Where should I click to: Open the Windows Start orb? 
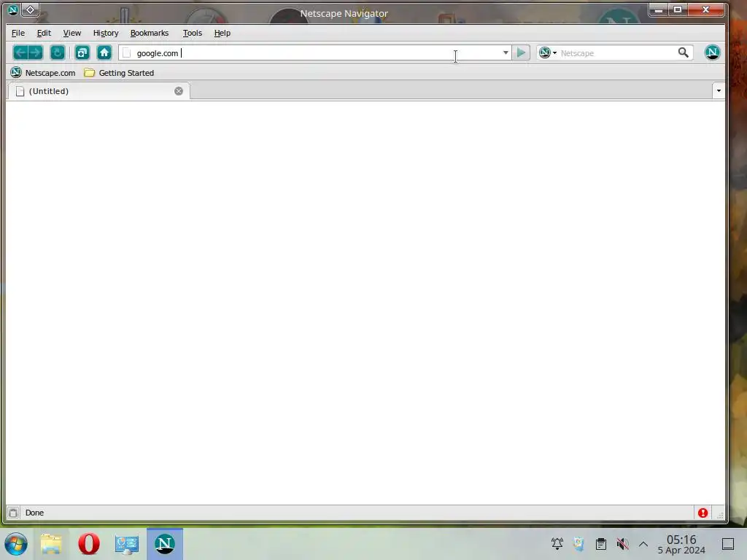coord(16,544)
